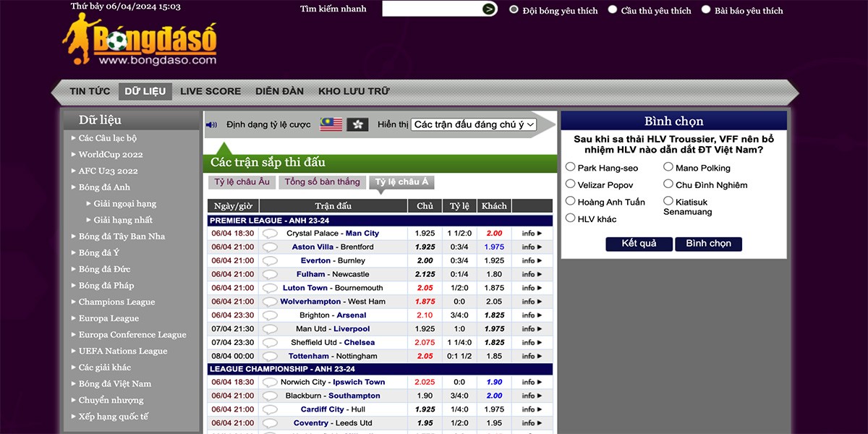Expand Các Câu lạc bộ sidebar item
Viewport: 868px width, 434px height.
point(107,138)
